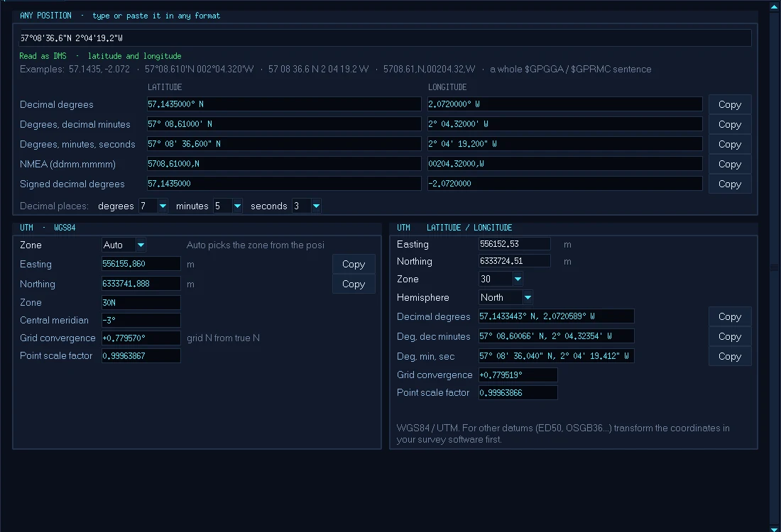
Task: Click the UTM Easting field 556155.860
Action: [141, 264]
